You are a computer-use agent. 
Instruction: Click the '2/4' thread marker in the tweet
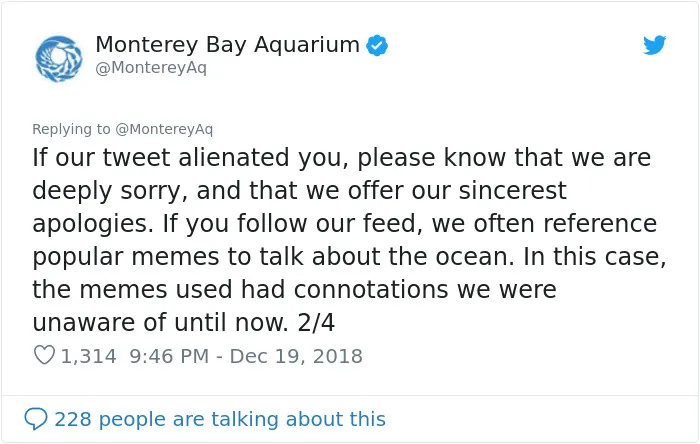tap(316, 322)
